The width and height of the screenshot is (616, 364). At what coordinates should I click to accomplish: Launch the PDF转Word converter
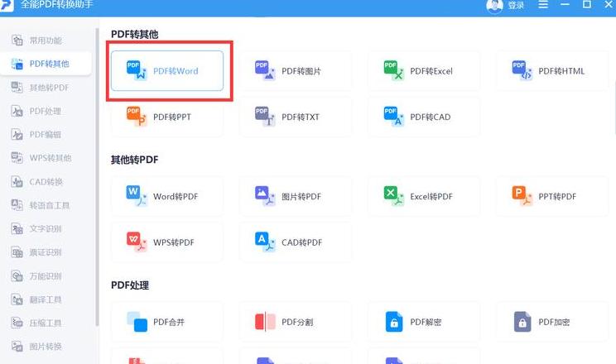point(167,70)
